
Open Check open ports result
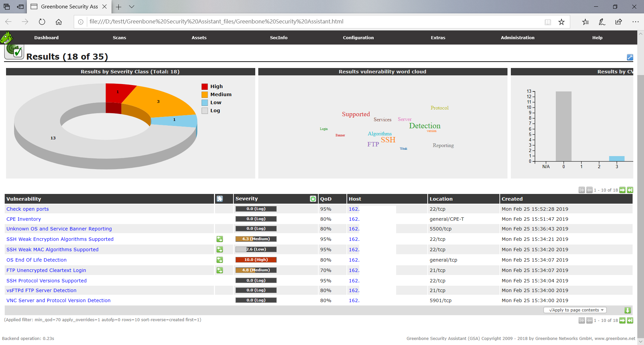click(x=28, y=209)
